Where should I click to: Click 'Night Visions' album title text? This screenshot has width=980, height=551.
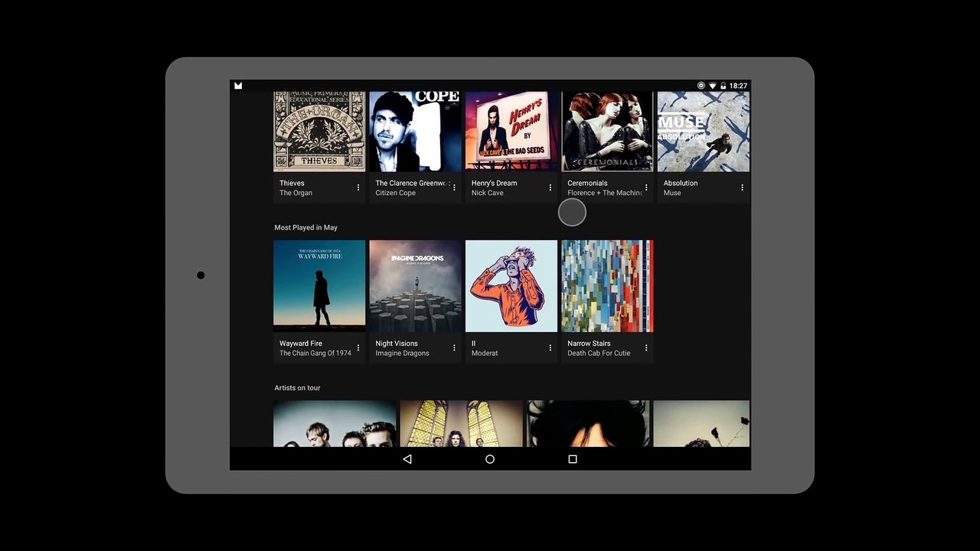(x=397, y=344)
